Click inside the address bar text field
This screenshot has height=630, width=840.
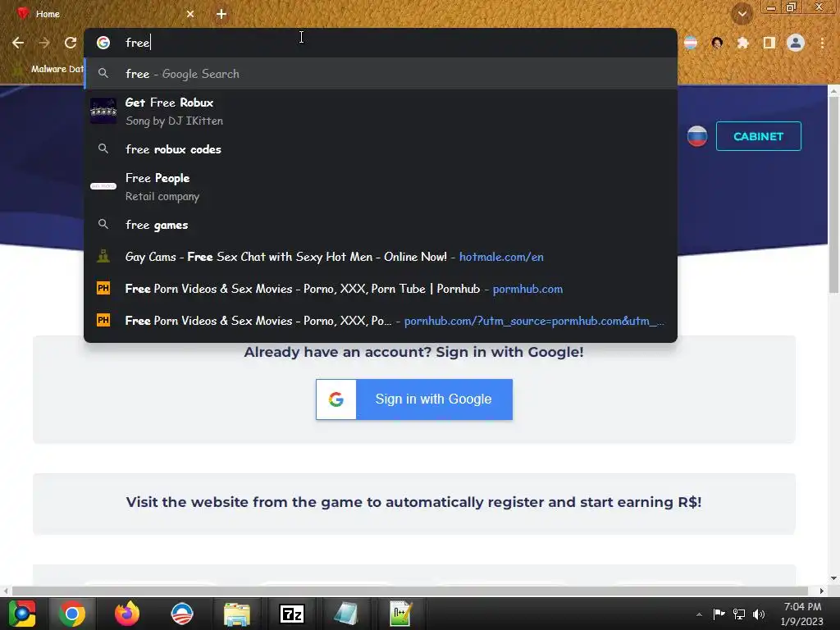click(x=381, y=43)
